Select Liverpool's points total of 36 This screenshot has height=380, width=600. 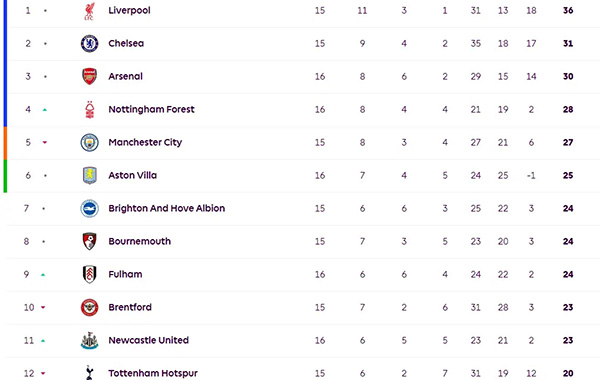click(568, 10)
